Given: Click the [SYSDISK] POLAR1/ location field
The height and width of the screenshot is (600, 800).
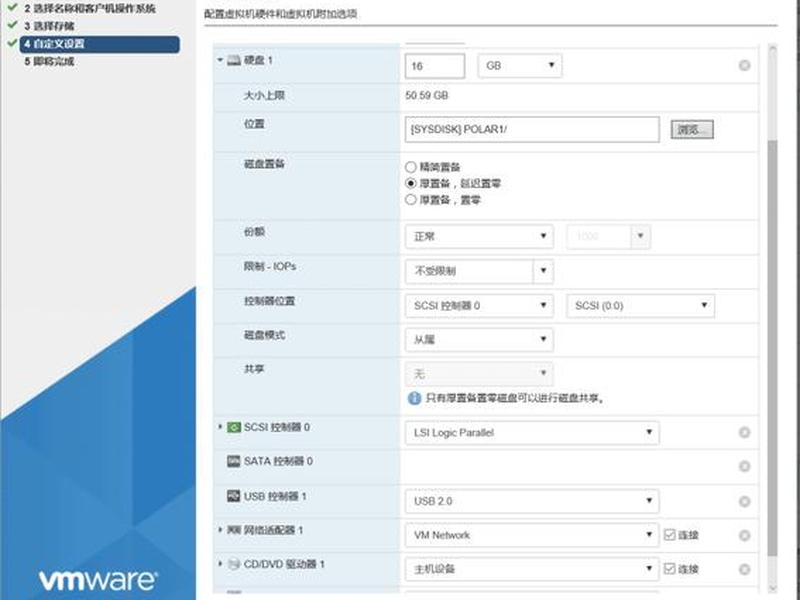Looking at the screenshot, I should point(532,130).
